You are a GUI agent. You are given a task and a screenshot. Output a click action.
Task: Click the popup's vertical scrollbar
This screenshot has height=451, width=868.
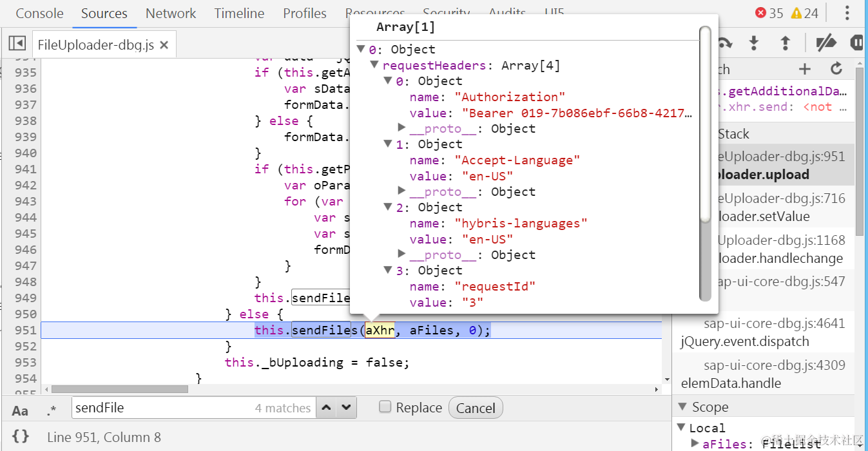705,163
